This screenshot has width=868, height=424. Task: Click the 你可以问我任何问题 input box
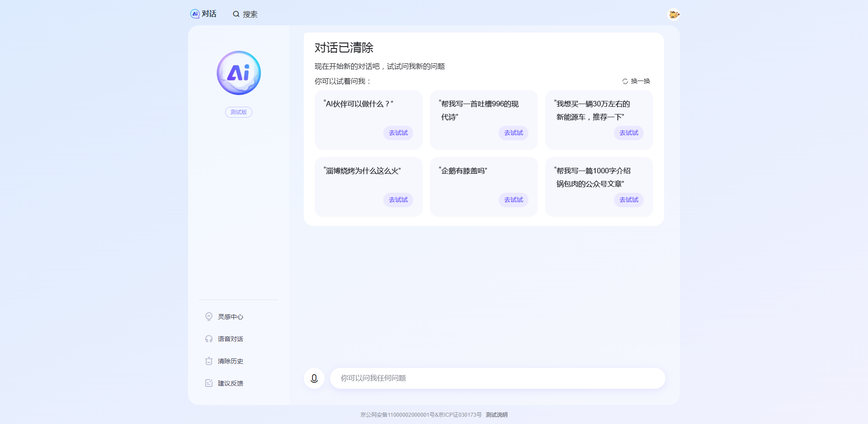pyautogui.click(x=497, y=378)
